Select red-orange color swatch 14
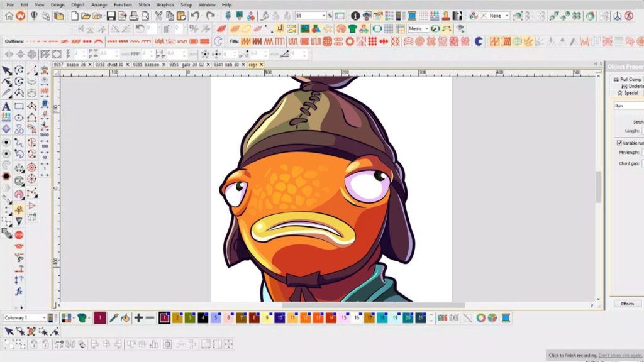Screen dimensions: 644x362 (331, 317)
